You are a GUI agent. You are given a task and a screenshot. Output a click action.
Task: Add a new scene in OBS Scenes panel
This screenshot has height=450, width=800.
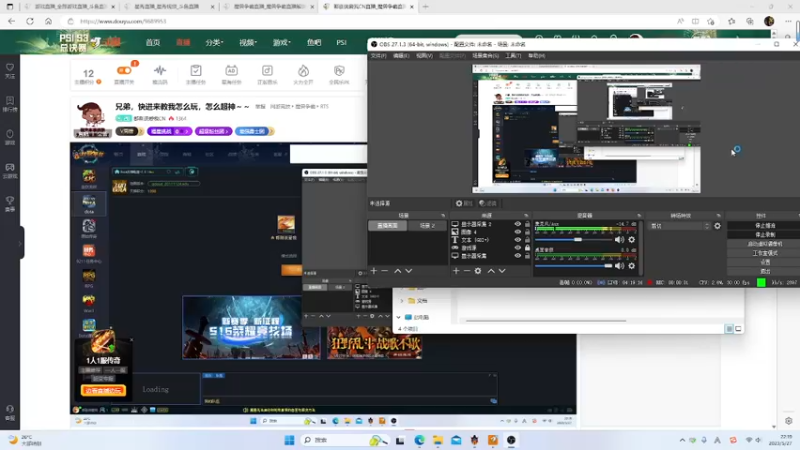pyautogui.click(x=374, y=271)
